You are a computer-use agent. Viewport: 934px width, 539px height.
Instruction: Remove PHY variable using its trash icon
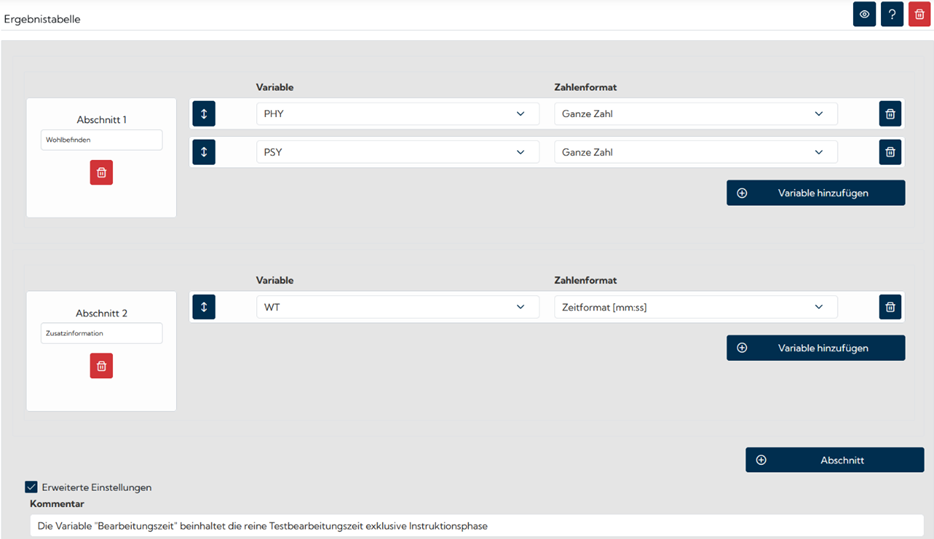point(890,114)
